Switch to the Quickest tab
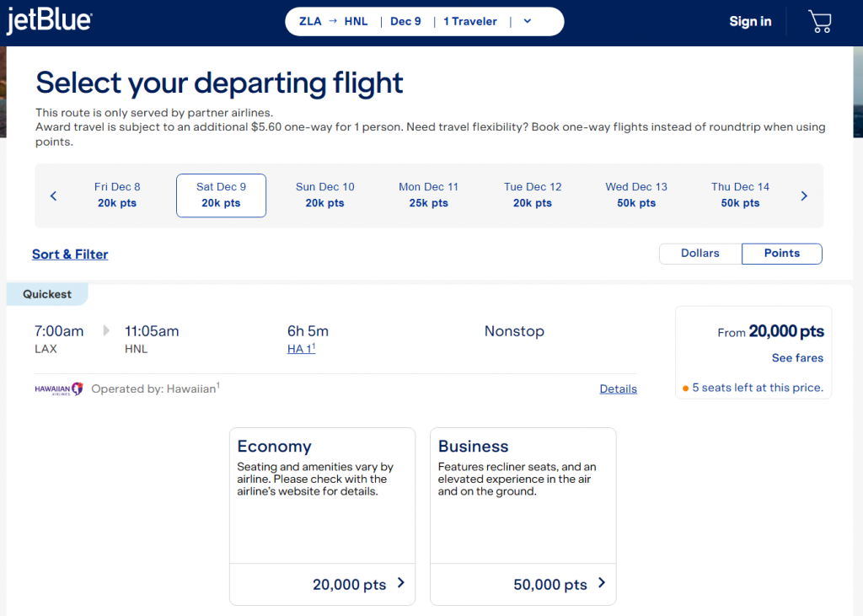The width and height of the screenshot is (863, 616). click(46, 293)
